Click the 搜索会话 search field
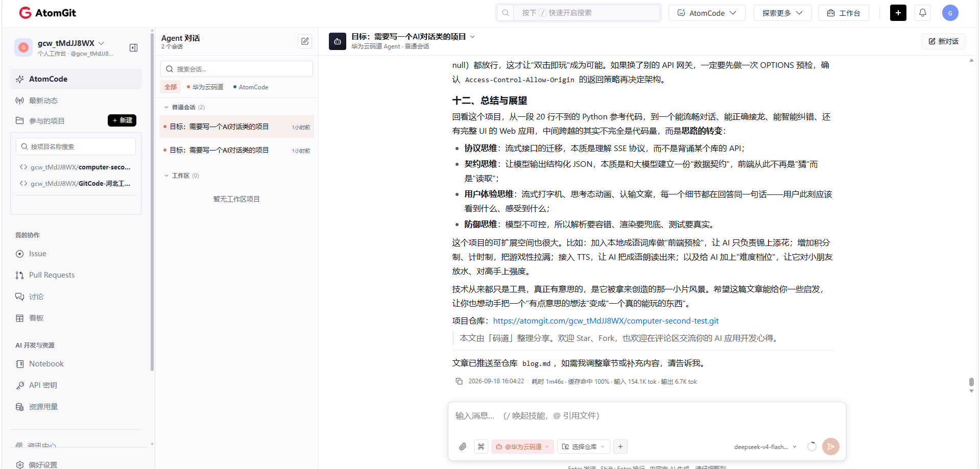 click(236, 69)
